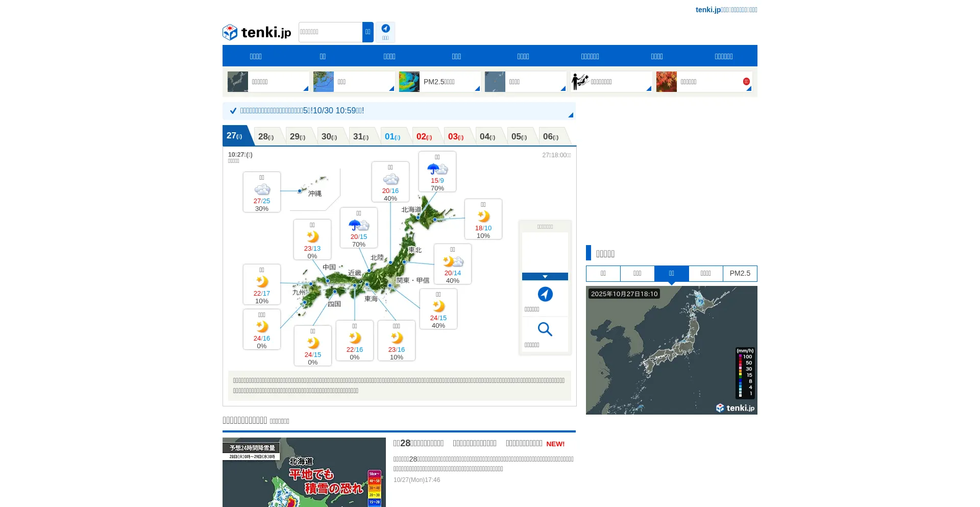Image resolution: width=980 pixels, height=507 pixels.
Task: Click the moon-and-cloud icon showing 20/14
Action: pyautogui.click(x=453, y=262)
